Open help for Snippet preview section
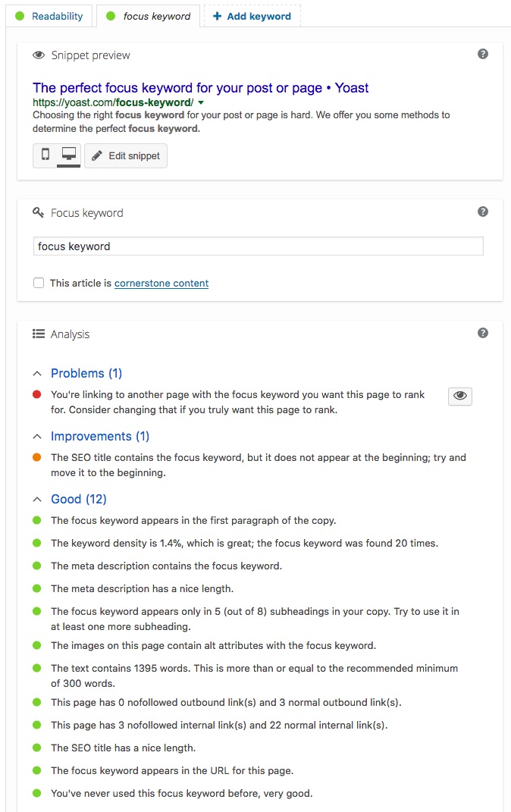The width and height of the screenshot is (511, 812). coord(482,54)
